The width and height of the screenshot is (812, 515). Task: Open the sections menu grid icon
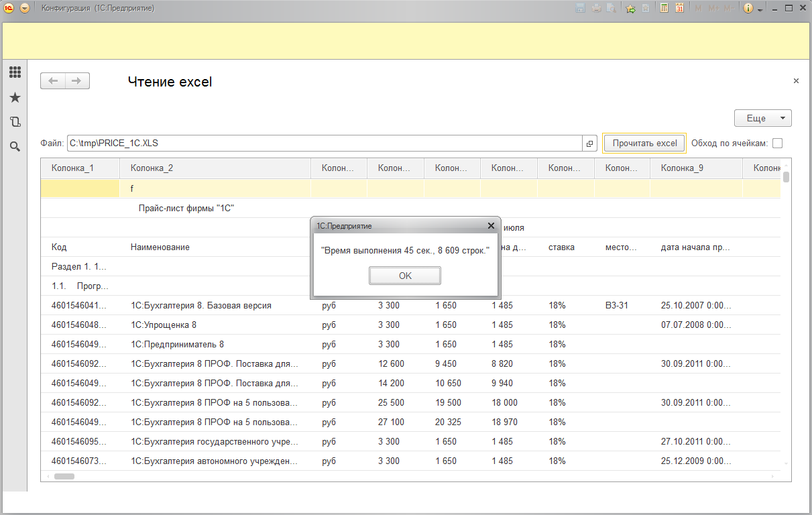tap(15, 72)
